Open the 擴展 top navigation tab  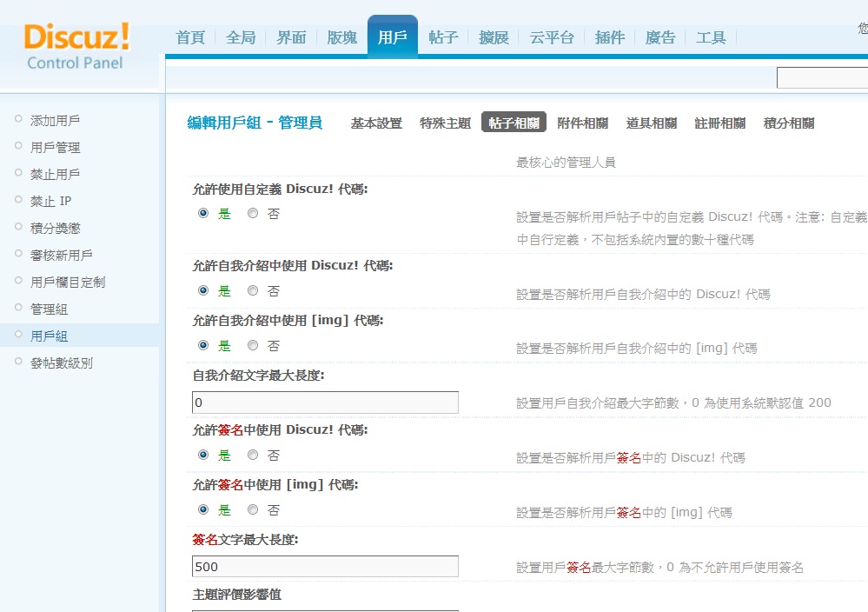point(494,37)
